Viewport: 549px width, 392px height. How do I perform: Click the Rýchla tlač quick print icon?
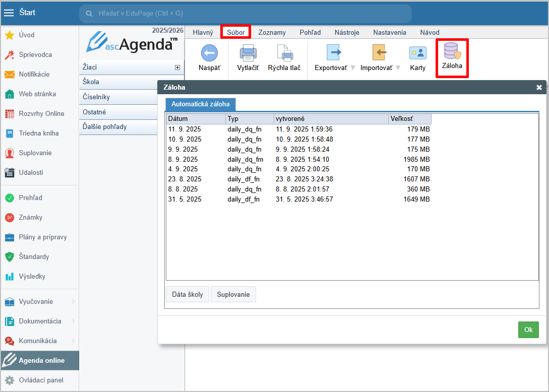click(284, 53)
